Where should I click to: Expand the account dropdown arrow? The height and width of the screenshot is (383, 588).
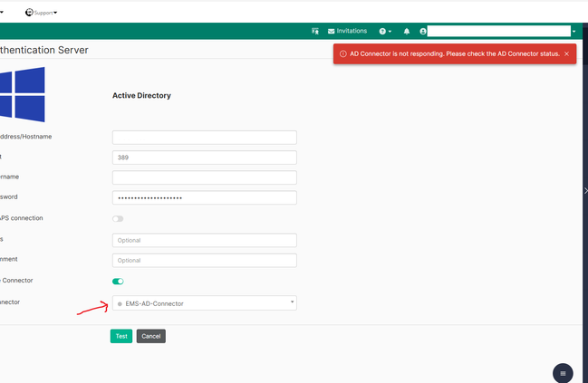(574, 32)
